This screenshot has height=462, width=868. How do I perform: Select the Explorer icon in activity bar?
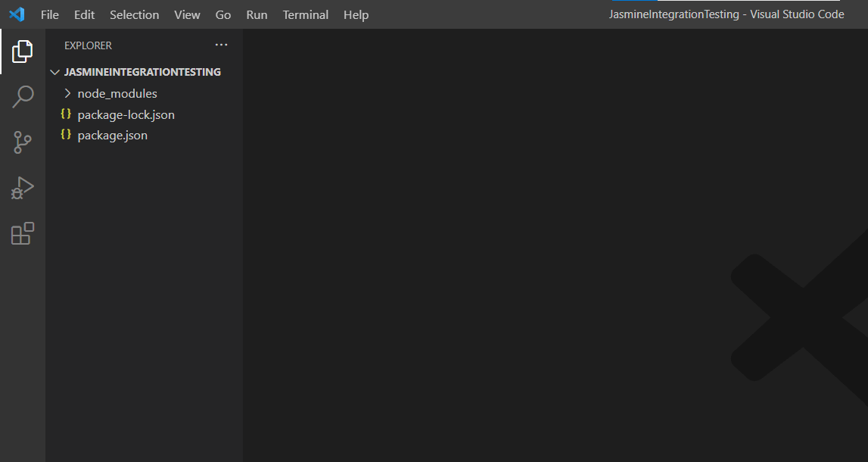point(23,51)
